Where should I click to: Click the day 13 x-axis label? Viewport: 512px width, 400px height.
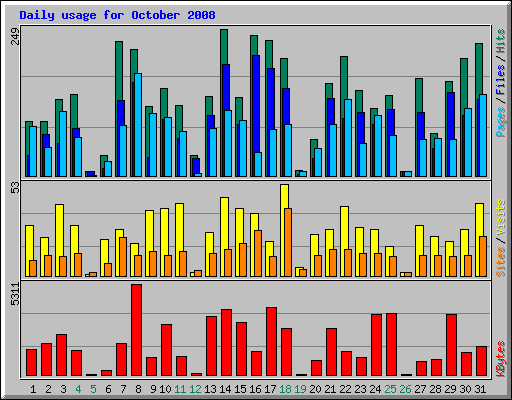point(210,389)
